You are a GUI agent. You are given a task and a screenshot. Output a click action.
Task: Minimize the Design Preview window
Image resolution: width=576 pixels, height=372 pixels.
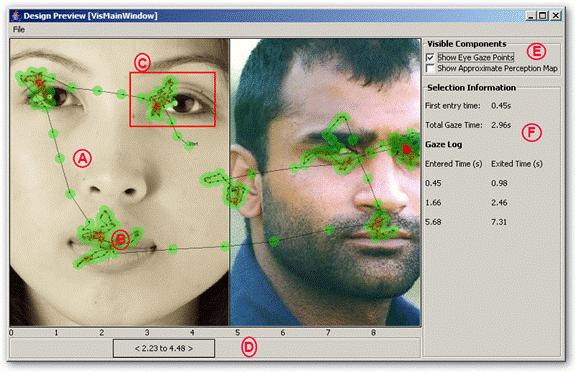pyautogui.click(x=531, y=15)
